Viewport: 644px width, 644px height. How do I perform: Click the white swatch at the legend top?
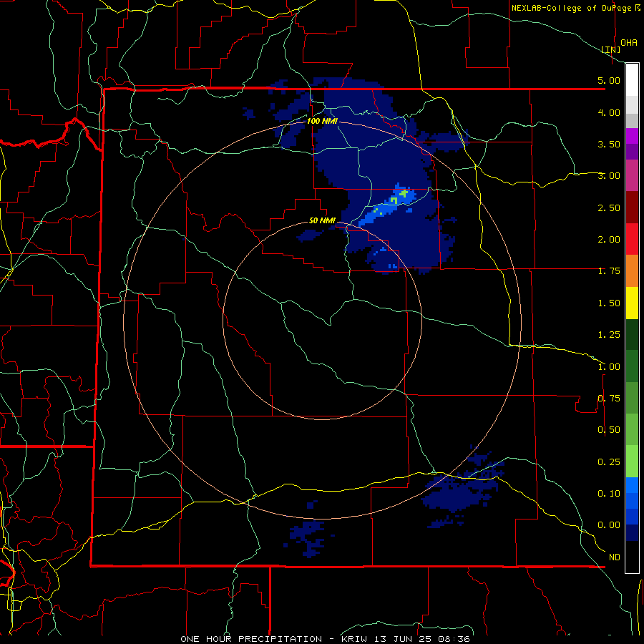632,80
